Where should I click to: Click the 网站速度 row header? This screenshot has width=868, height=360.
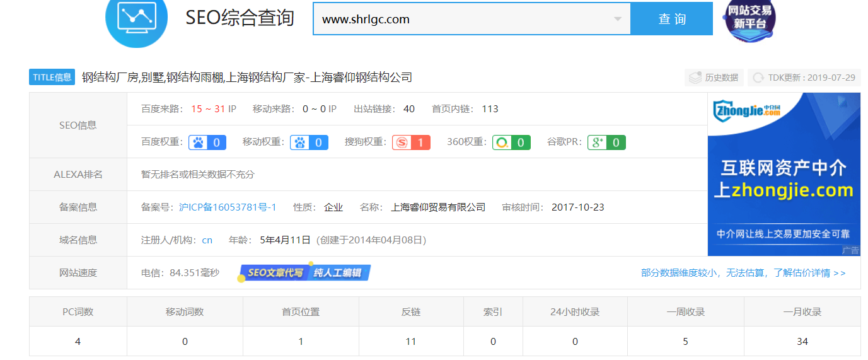click(x=78, y=272)
